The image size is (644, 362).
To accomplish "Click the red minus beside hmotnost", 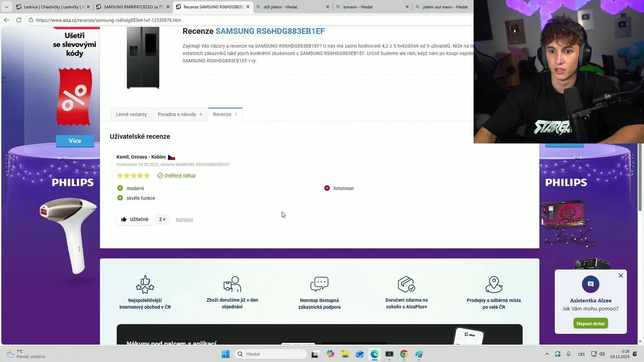I will click(x=327, y=188).
